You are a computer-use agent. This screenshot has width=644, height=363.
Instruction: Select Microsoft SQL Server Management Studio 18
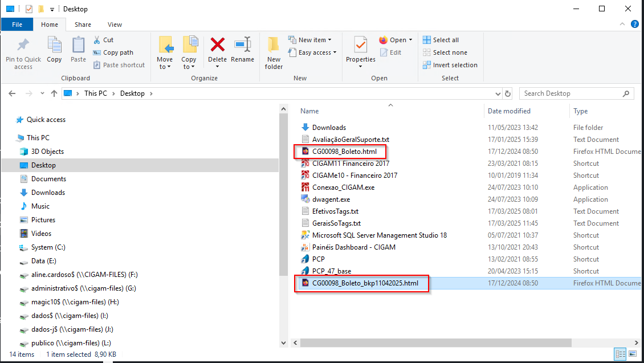pos(380,235)
